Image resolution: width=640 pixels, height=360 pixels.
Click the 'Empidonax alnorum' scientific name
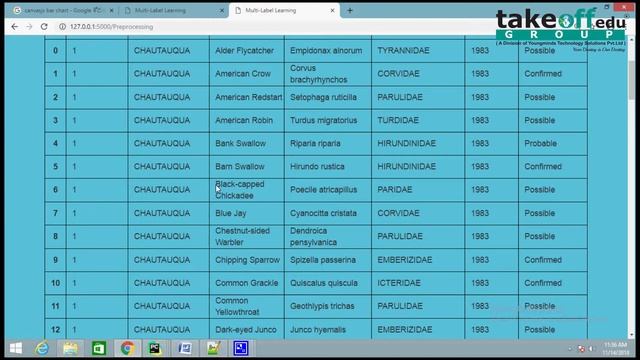point(326,51)
